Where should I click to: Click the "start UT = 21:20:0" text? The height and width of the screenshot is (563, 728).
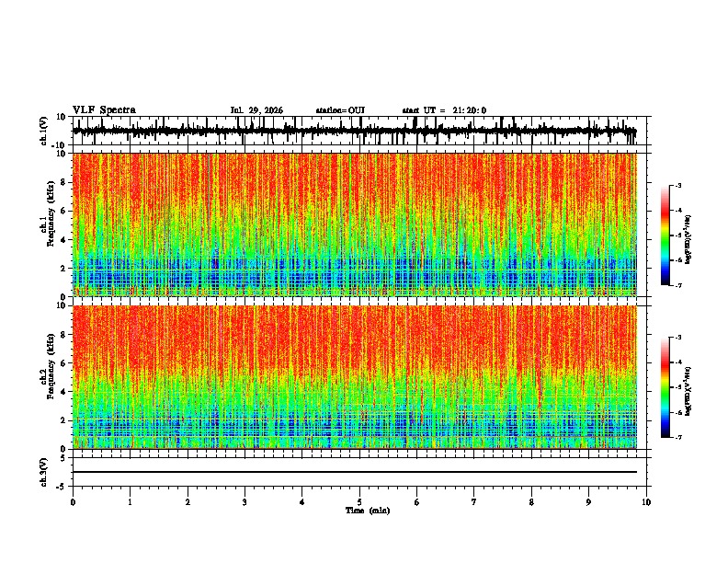click(x=444, y=110)
